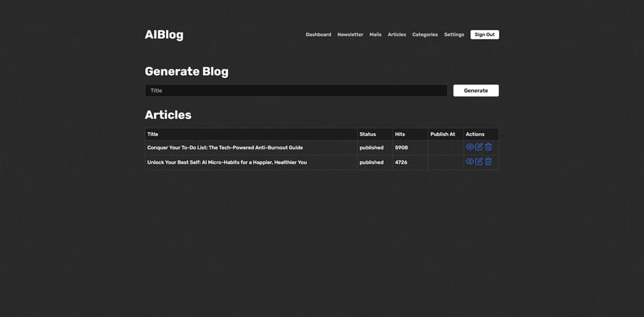Edit the Unlock Your Best Self article
This screenshot has height=317, width=644.
tap(479, 161)
